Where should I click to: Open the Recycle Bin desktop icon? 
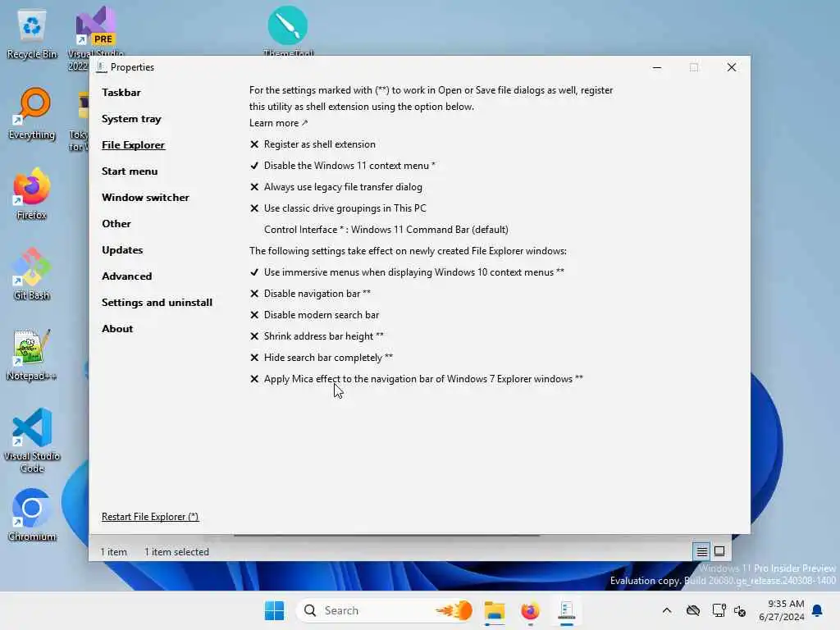pos(32,34)
